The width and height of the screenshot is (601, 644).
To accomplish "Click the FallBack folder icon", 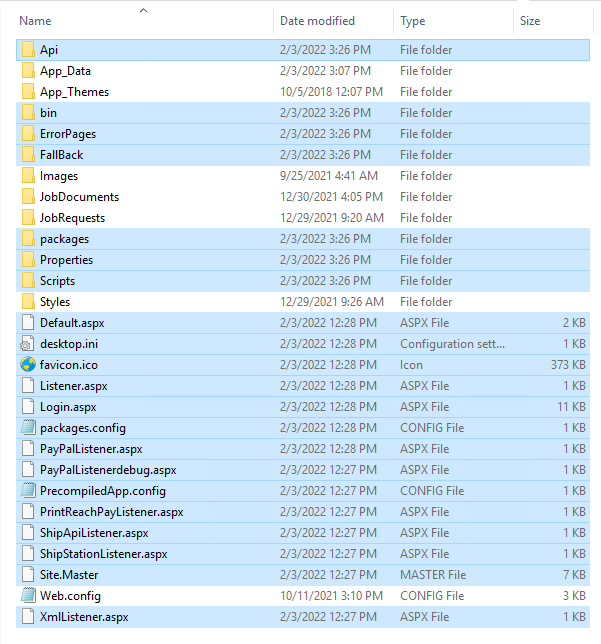I will coord(28,154).
